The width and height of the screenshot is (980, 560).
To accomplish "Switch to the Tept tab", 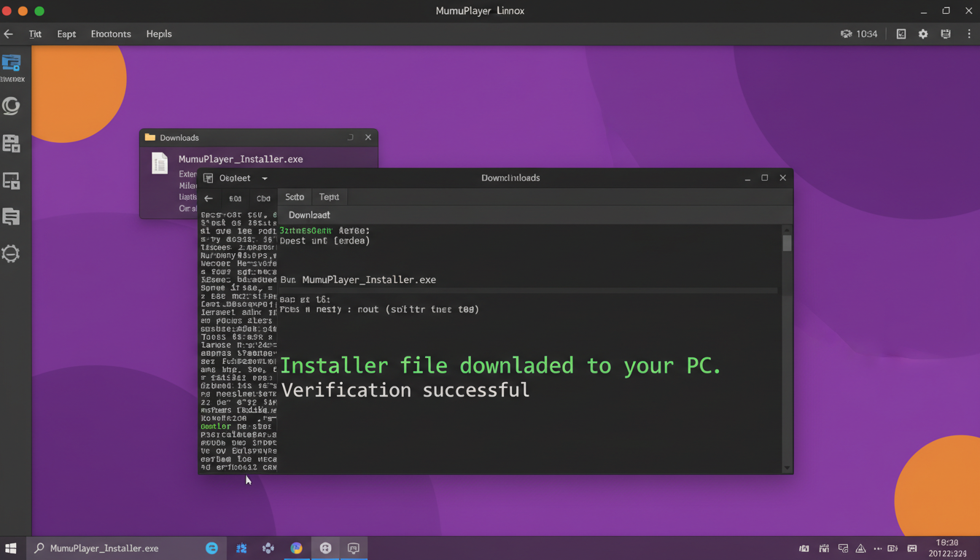I will point(329,197).
